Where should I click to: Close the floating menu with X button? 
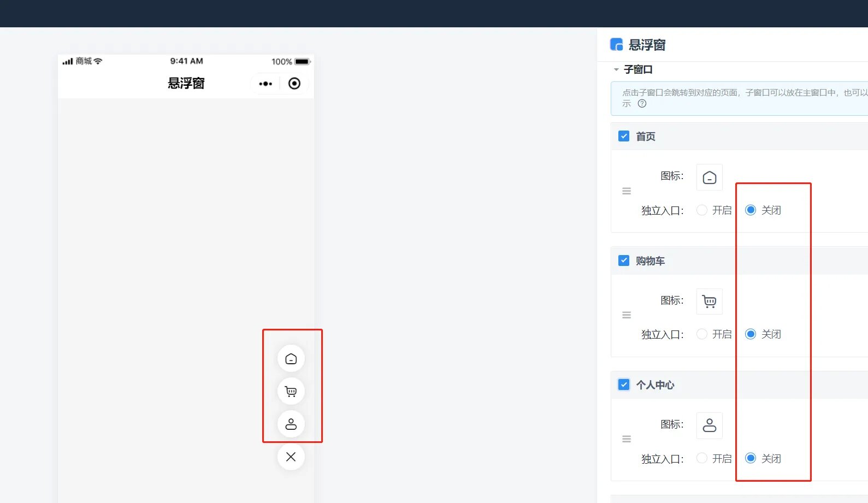(291, 457)
